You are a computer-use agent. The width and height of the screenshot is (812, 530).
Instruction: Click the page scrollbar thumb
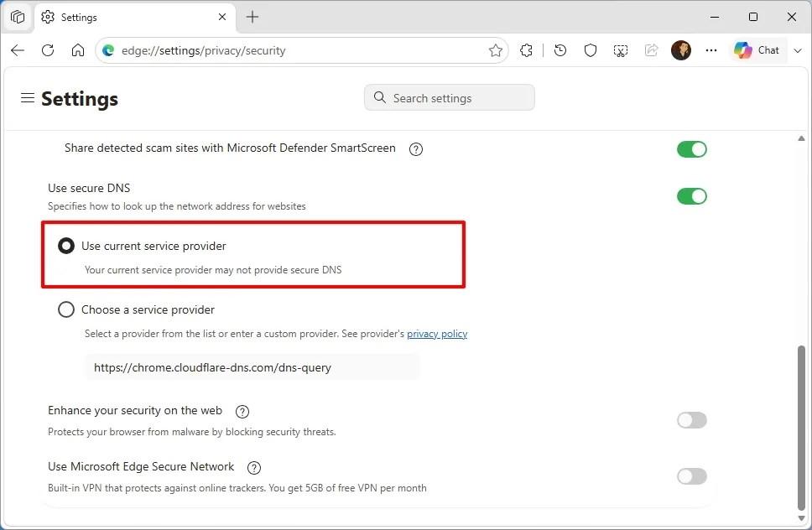tap(801, 428)
